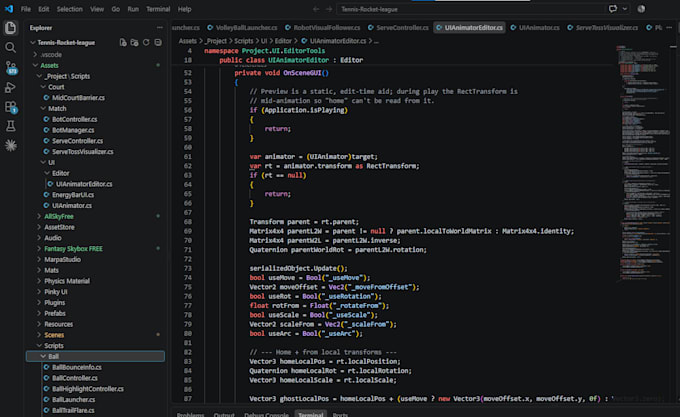Screen dimensions: 680x417
Task: Open BallBounceInfo.cs in Explorer
Action: point(77,367)
